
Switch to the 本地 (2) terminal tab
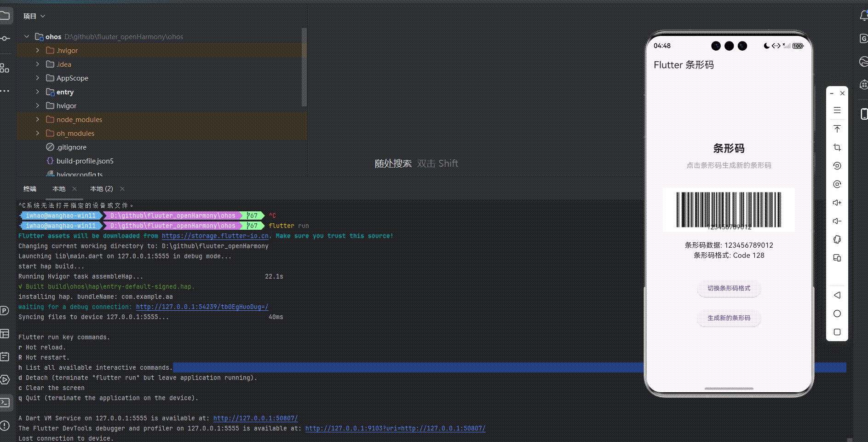pos(101,189)
